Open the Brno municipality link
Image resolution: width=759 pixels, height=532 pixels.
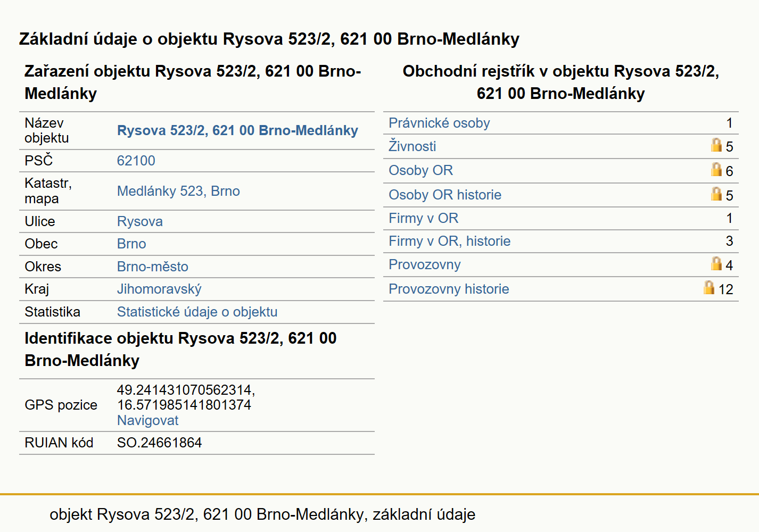coord(131,244)
